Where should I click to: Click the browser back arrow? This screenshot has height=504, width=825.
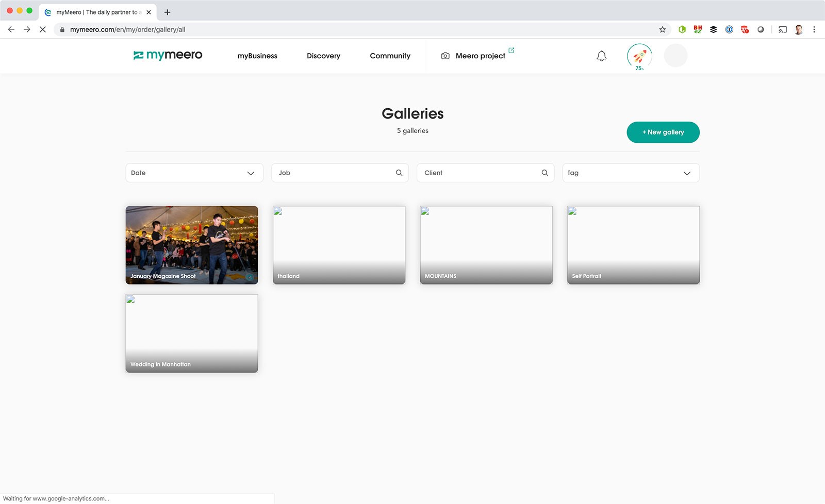pyautogui.click(x=11, y=29)
